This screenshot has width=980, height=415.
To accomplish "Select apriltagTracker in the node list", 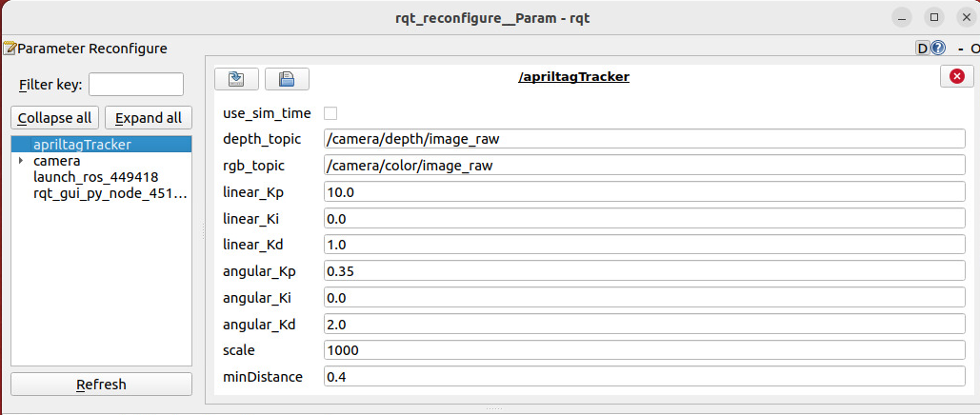I will click(101, 145).
